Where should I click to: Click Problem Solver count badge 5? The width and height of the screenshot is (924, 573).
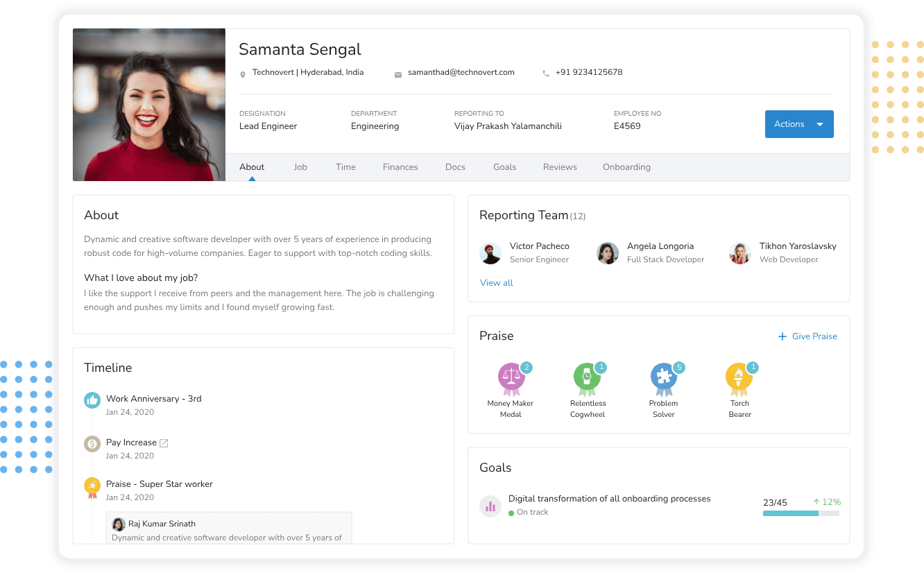click(679, 367)
